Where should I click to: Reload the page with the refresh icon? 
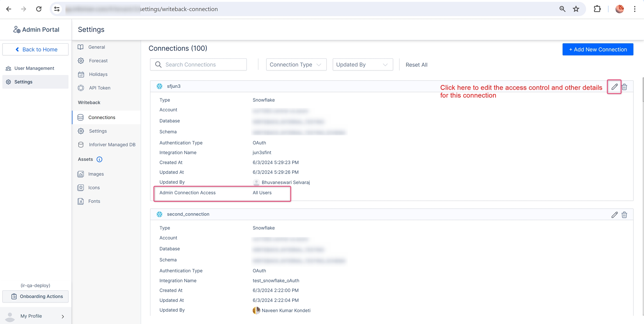(39, 9)
